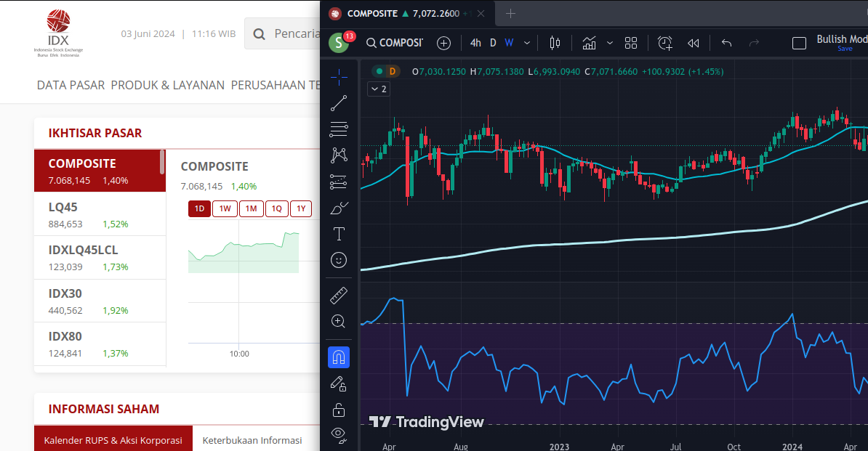
Task: Click the redo arrow in TradingView toolbar
Action: [754, 43]
